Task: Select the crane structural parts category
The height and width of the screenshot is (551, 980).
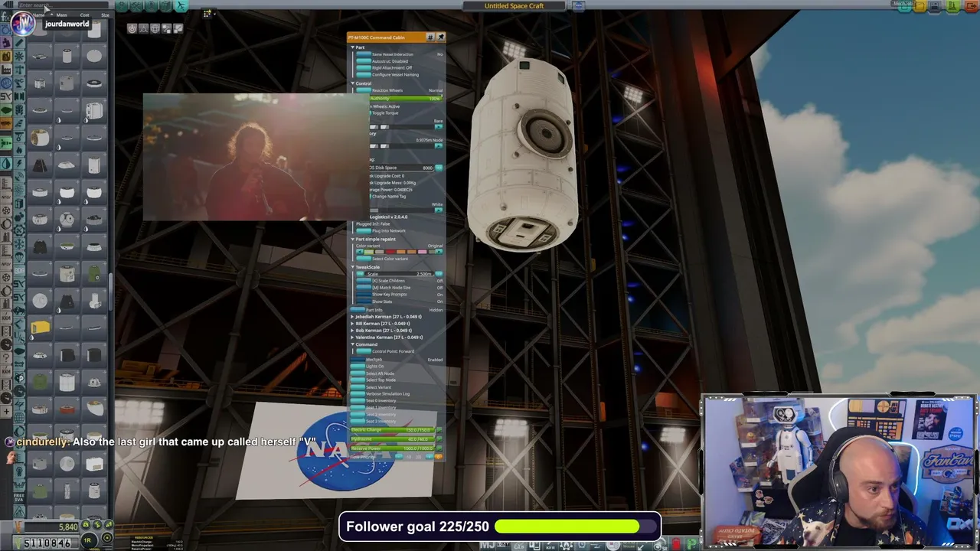Action: click(x=19, y=70)
